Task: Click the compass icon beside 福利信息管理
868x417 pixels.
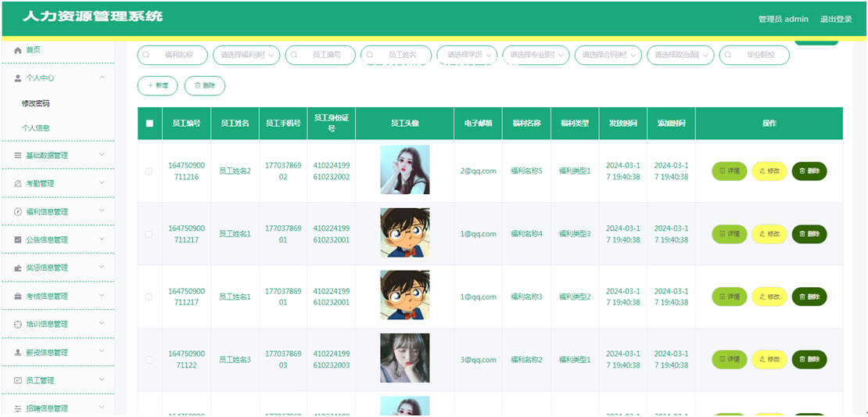Action: 17,212
